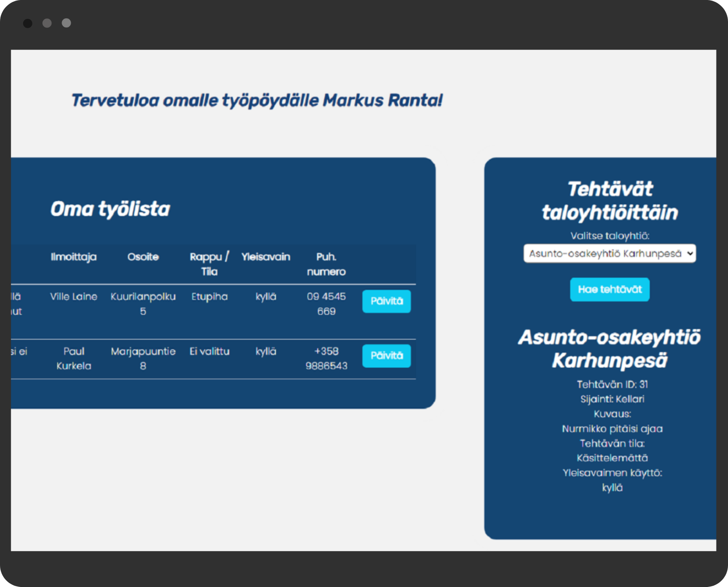This screenshot has height=587, width=728.
Task: Click the Hae tehtävät button
Action: [x=609, y=289]
